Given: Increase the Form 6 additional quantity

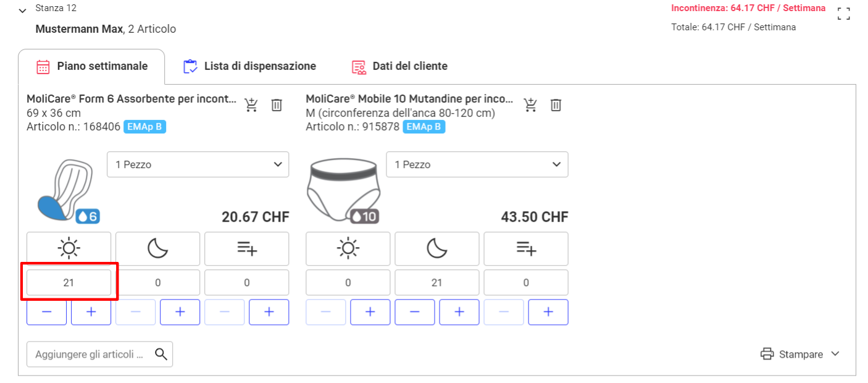Looking at the screenshot, I should pos(269,312).
